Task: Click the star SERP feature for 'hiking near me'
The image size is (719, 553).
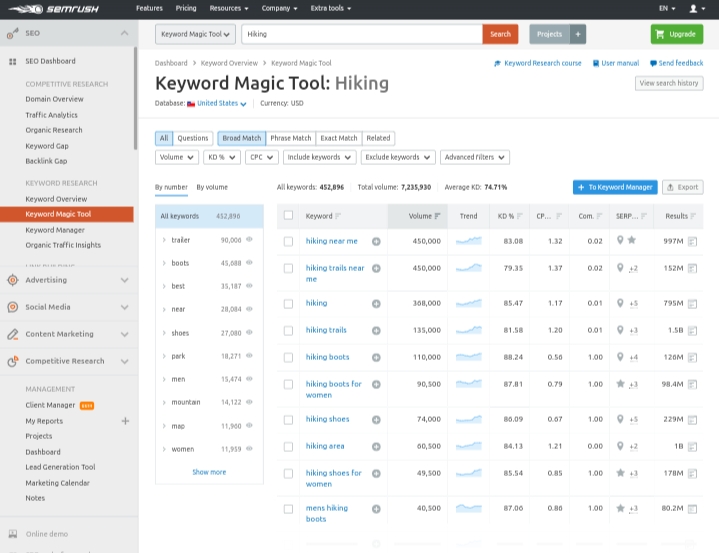Action: (x=631, y=240)
